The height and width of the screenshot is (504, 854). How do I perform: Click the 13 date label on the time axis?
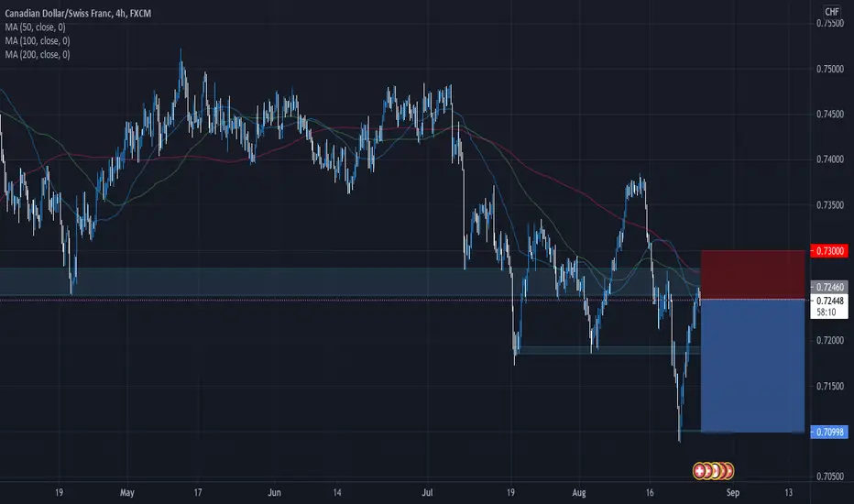[789, 493]
